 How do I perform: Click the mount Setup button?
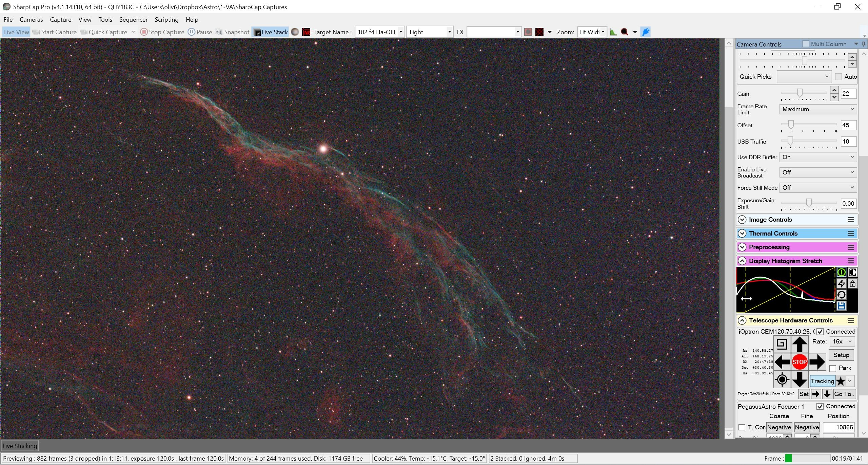click(841, 355)
